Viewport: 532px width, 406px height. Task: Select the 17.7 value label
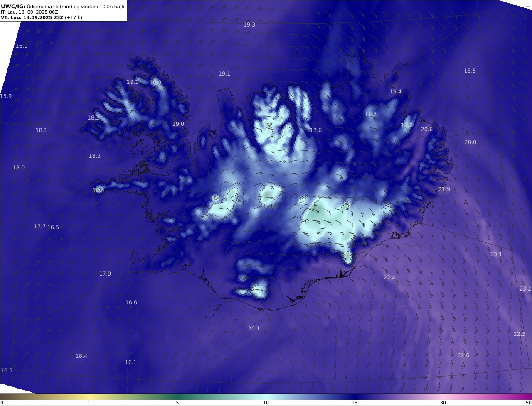pos(40,227)
